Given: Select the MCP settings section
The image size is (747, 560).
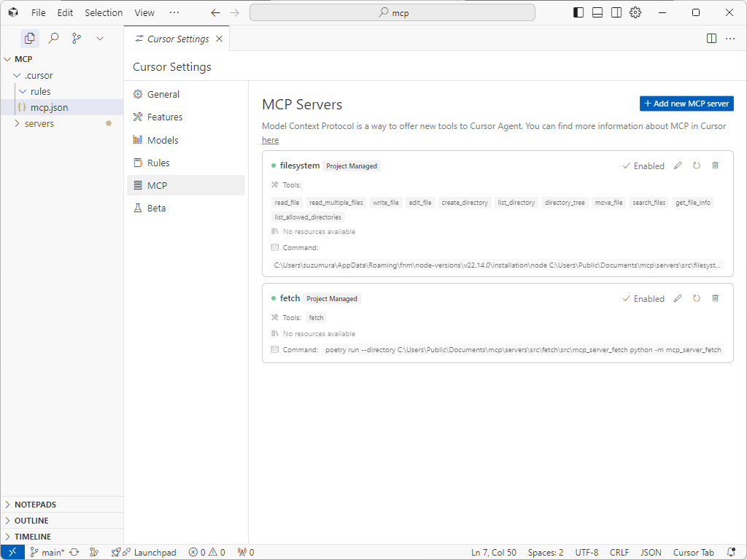Looking at the screenshot, I should pos(186,185).
